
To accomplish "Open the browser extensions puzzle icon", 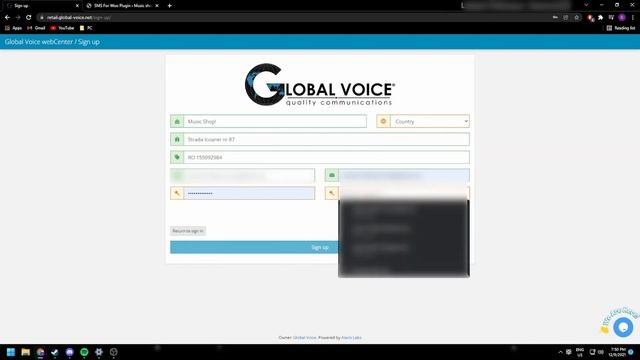I will pyautogui.click(x=600, y=18).
